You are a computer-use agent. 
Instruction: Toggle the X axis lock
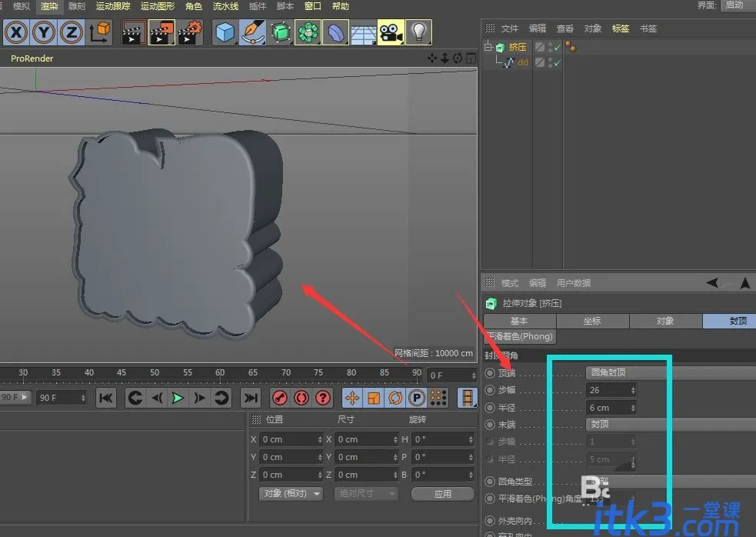click(16, 32)
